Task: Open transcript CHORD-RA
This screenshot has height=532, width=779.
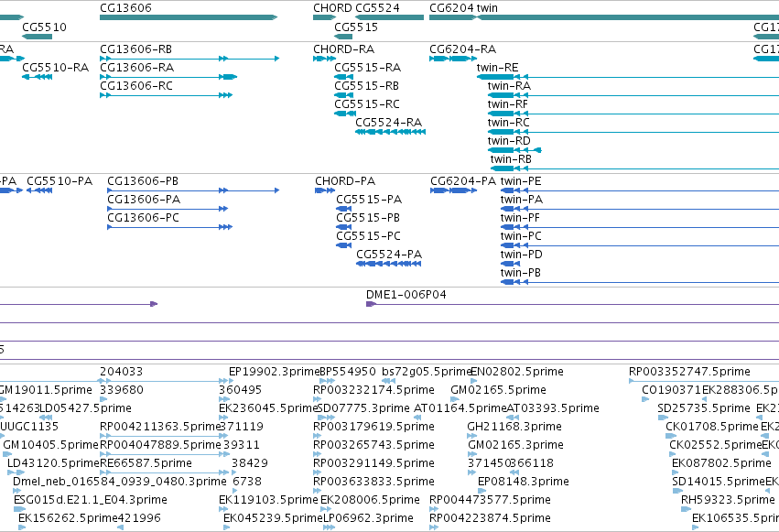Action: tap(344, 49)
